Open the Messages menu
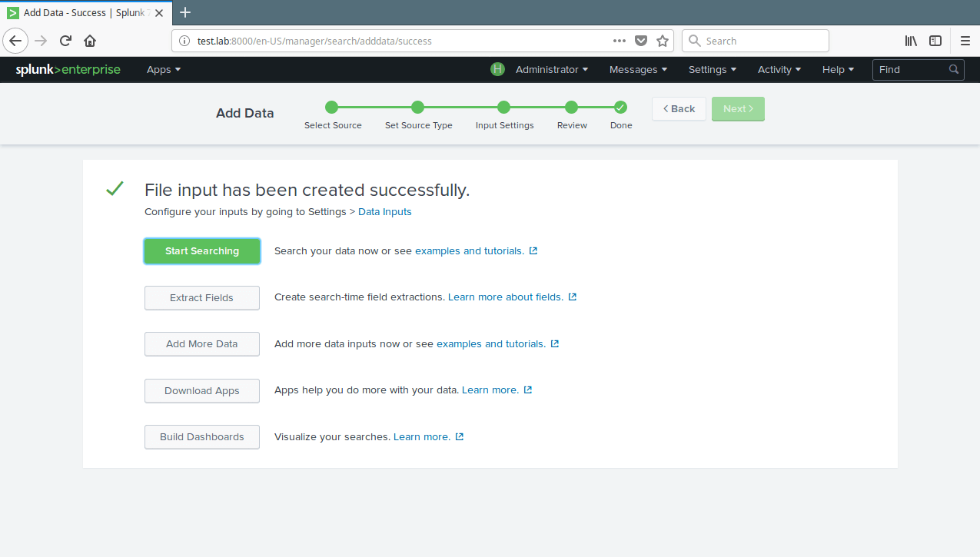 638,69
